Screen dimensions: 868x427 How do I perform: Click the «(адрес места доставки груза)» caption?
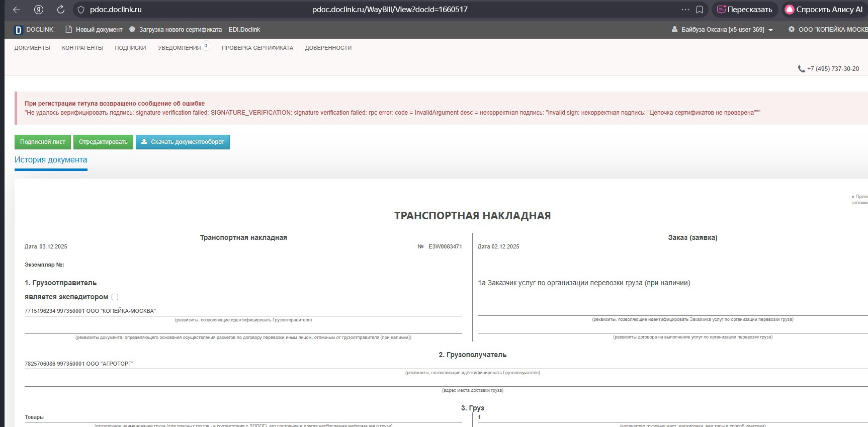[472, 390]
